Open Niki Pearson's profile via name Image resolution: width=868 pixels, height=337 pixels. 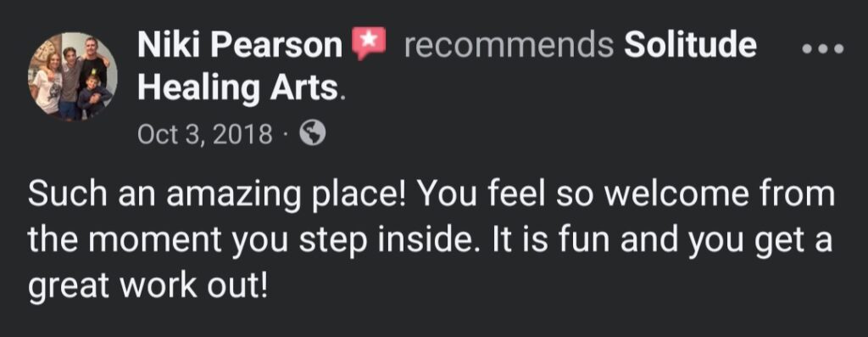(240, 46)
